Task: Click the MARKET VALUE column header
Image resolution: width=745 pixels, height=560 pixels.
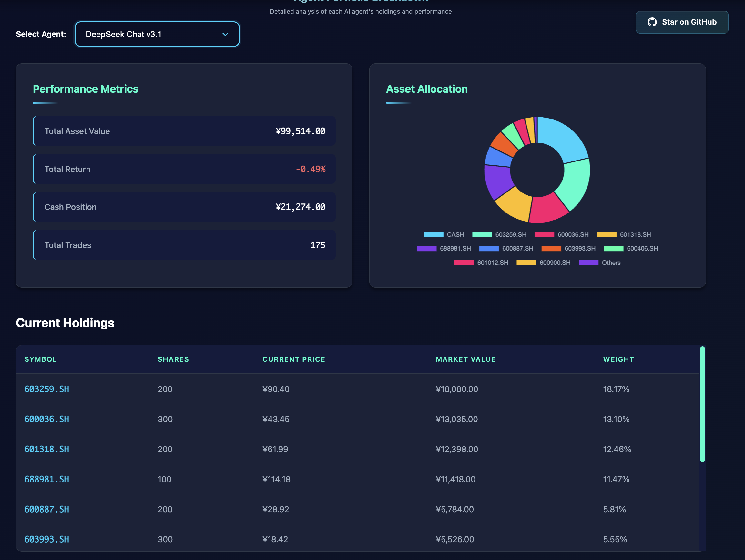Action: click(465, 359)
